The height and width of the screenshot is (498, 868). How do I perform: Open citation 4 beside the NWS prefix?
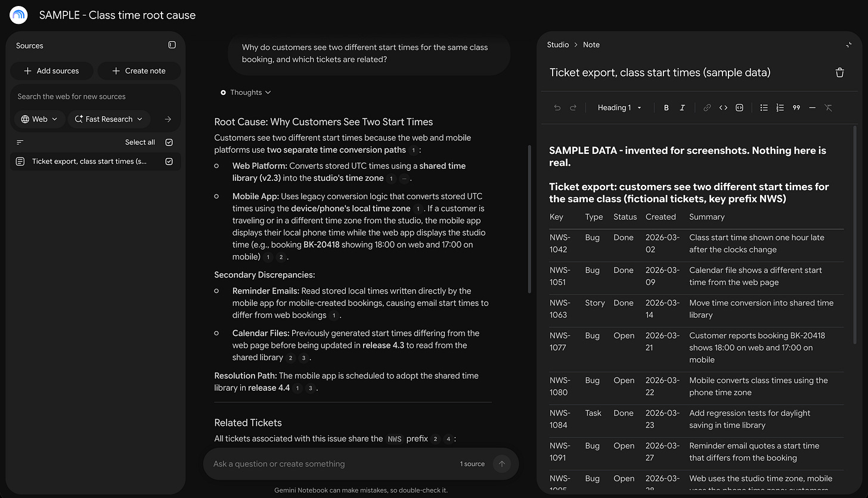point(448,439)
